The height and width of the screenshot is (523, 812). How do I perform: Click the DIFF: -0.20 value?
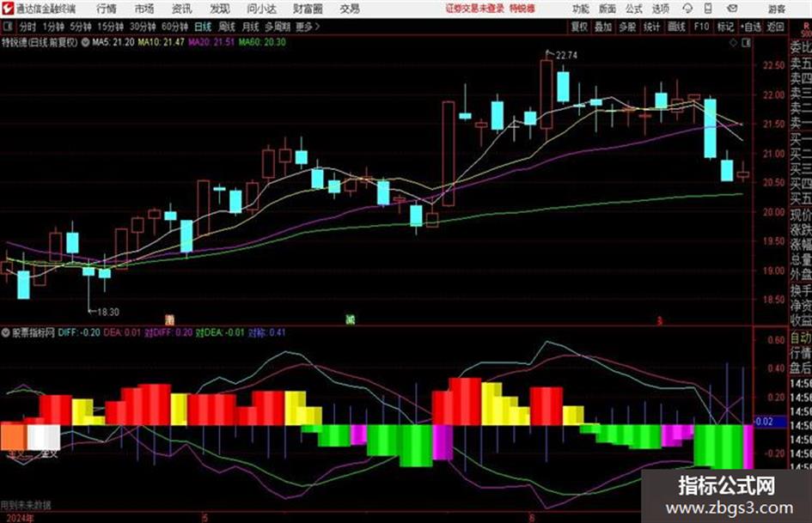79,332
